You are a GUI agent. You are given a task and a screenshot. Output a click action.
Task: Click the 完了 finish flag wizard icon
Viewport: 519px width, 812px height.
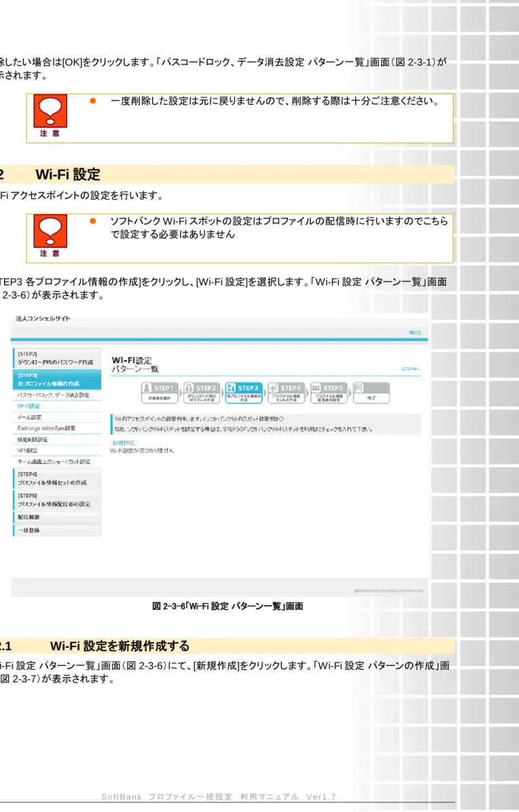[372, 392]
